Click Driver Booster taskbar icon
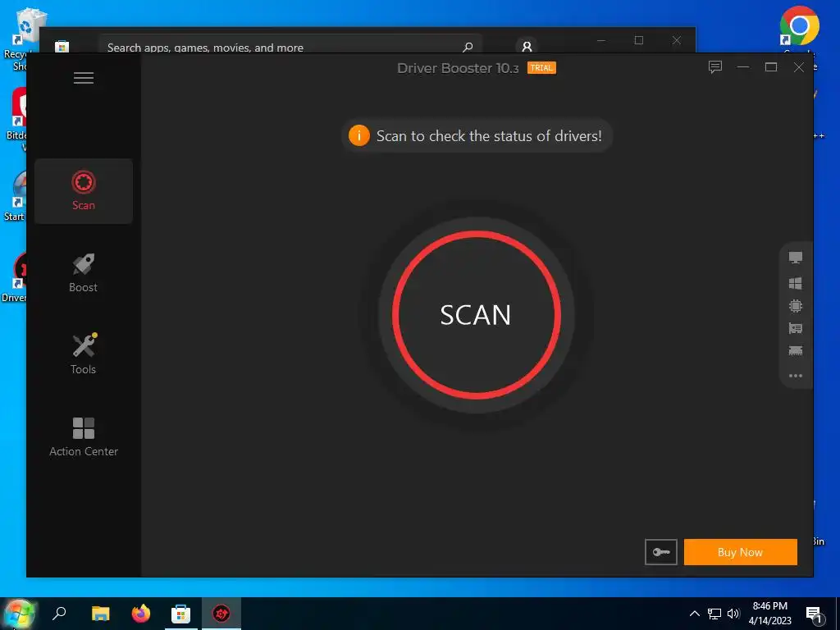Image resolution: width=840 pixels, height=630 pixels. coord(221,614)
